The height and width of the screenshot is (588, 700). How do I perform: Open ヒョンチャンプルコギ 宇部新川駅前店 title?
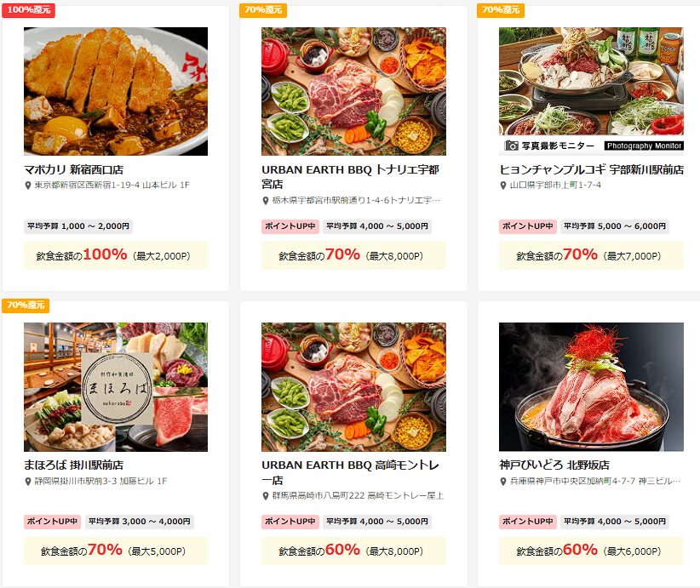click(x=591, y=169)
